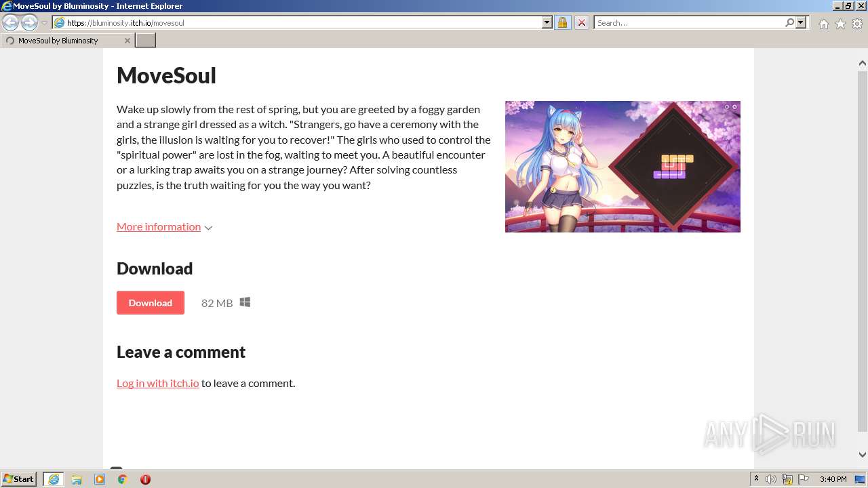Click the 3:40 PM clock

tap(833, 479)
